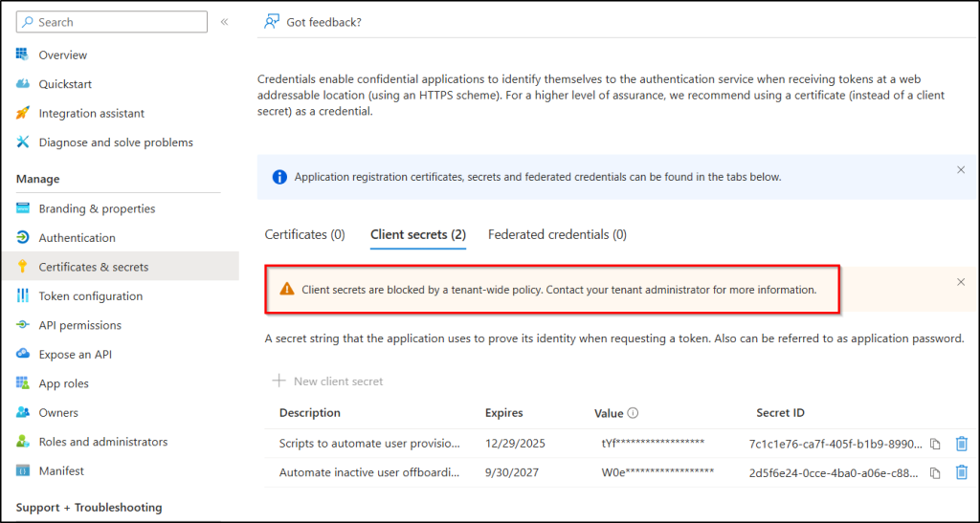Copy Secret ID of scripts provisioning secret
Viewport: 980px width, 523px height.
pyautogui.click(x=935, y=444)
